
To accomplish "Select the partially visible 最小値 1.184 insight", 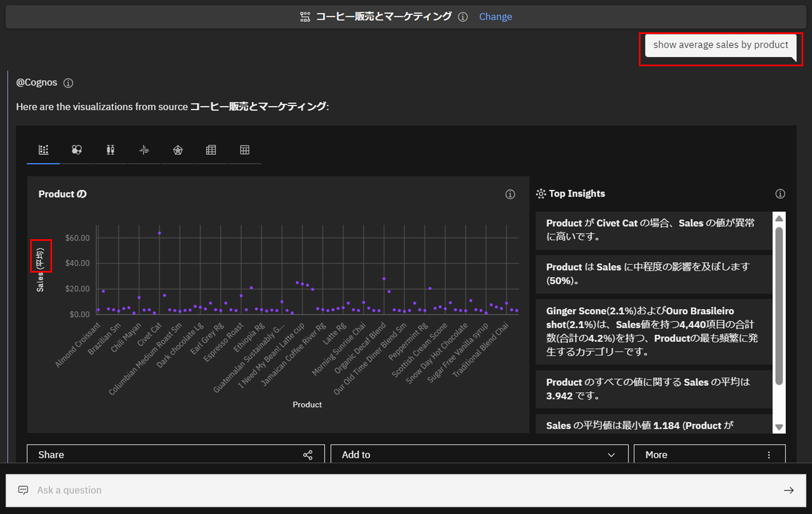I will pos(654,424).
